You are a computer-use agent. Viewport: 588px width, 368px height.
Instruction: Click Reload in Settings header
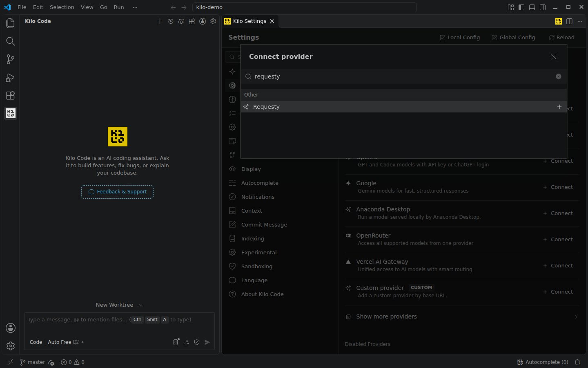(x=561, y=38)
